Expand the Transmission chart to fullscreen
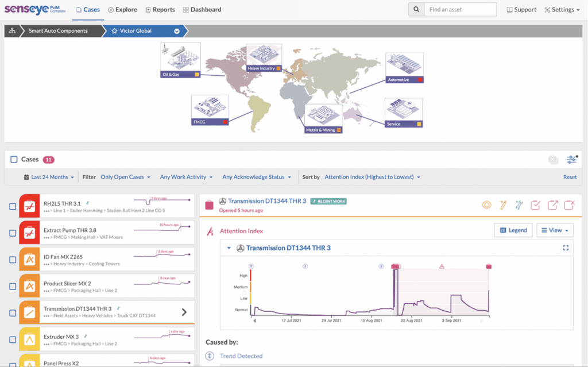Image resolution: width=588 pixels, height=367 pixels. (566, 247)
